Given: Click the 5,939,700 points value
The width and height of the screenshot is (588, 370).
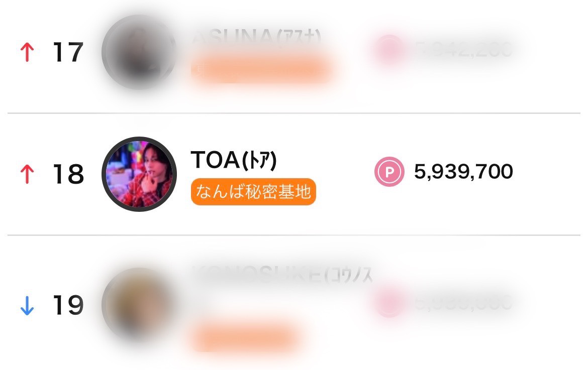Looking at the screenshot, I should click(x=463, y=172).
